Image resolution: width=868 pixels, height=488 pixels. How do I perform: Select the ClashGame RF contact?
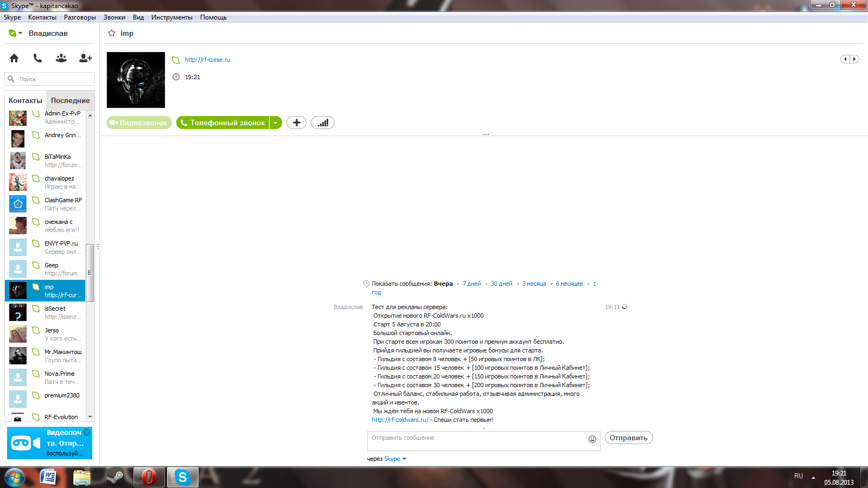pyautogui.click(x=46, y=204)
